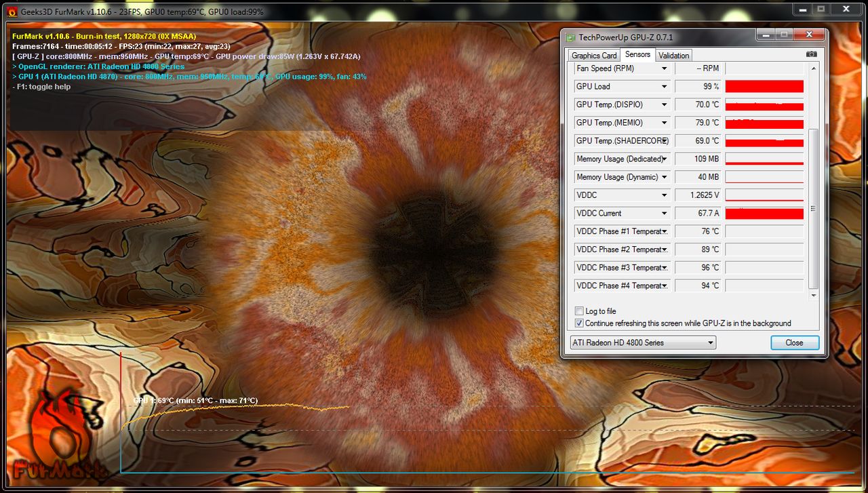The image size is (868, 493).
Task: Open the Validation tab
Action: pyautogui.click(x=673, y=56)
